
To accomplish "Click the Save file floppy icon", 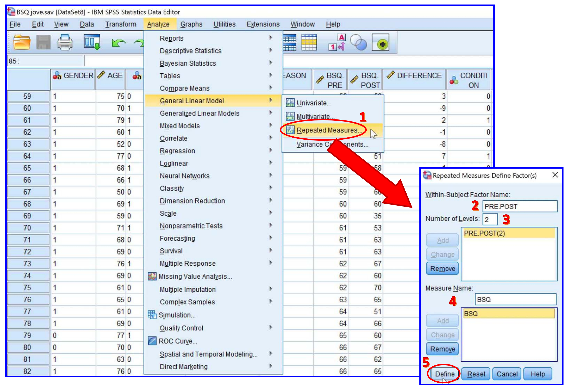I will pos(43,42).
